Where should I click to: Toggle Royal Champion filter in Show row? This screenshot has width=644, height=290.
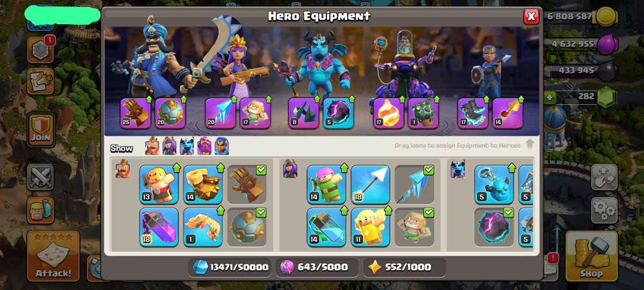click(x=222, y=147)
